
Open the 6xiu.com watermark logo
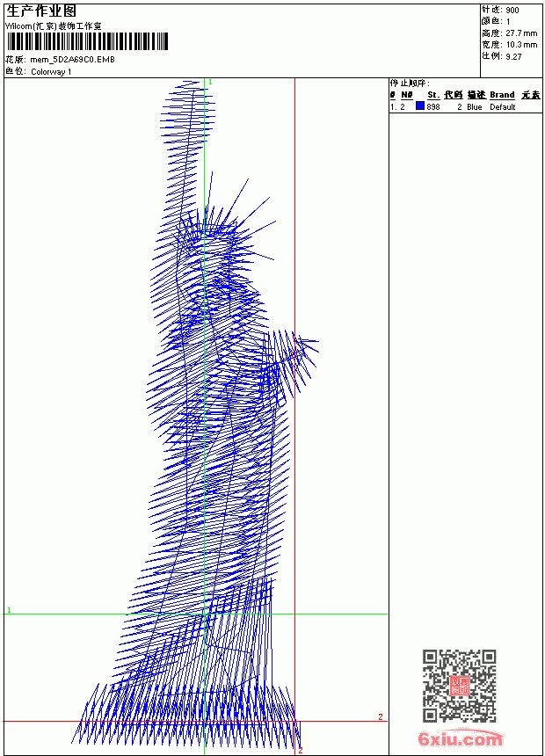point(461,738)
